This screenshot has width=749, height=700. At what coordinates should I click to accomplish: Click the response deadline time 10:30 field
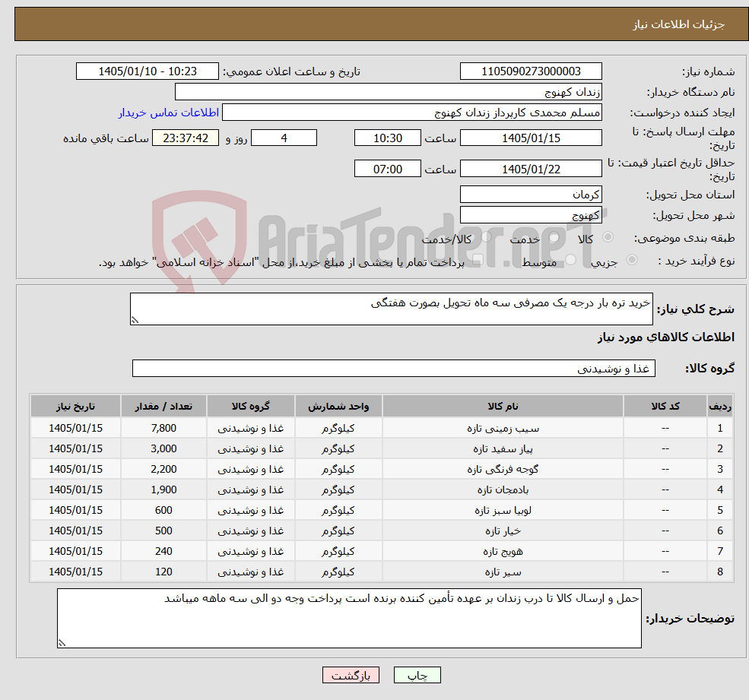point(387,138)
